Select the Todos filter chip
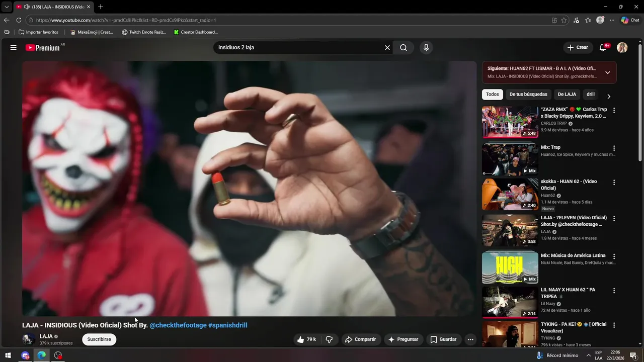The image size is (644, 362). point(493,95)
